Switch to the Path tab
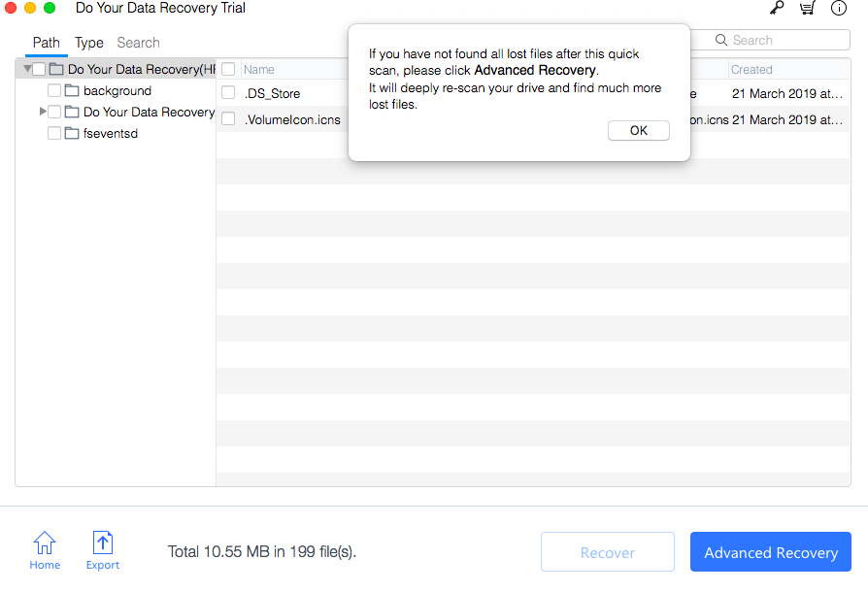This screenshot has width=868, height=591. (47, 43)
